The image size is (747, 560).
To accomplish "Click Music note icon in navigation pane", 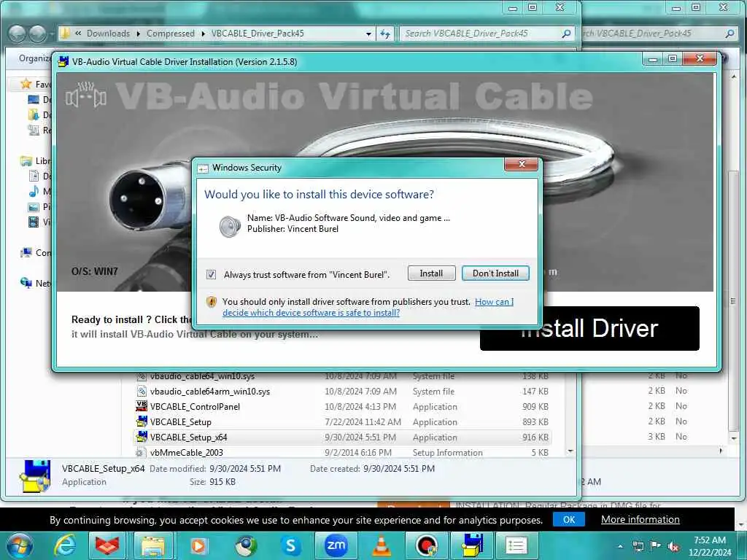I will (34, 192).
